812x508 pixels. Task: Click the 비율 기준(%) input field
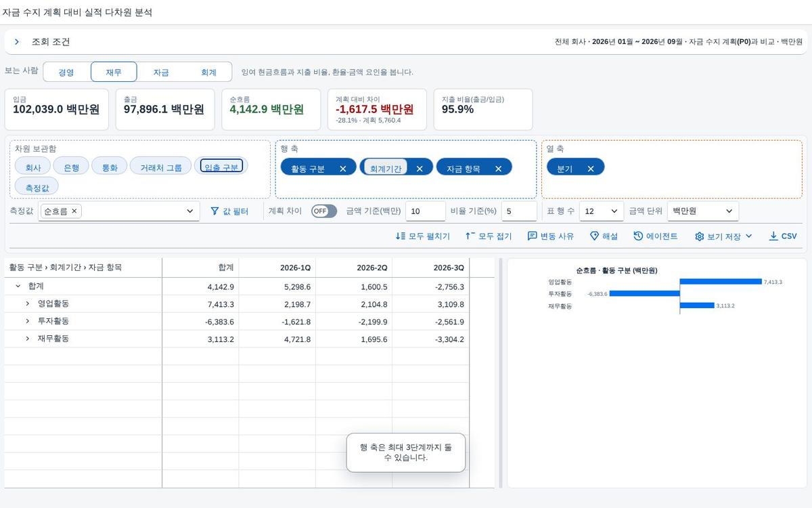[519, 211]
